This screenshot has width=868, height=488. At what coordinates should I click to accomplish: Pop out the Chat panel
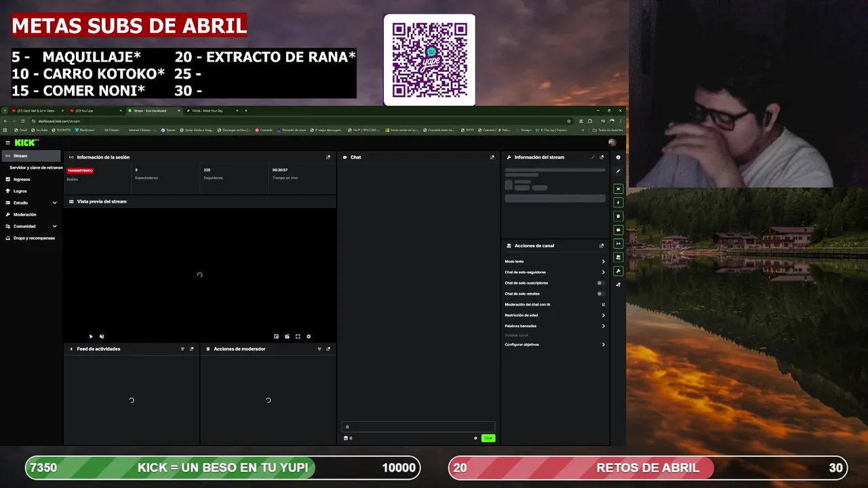click(492, 157)
